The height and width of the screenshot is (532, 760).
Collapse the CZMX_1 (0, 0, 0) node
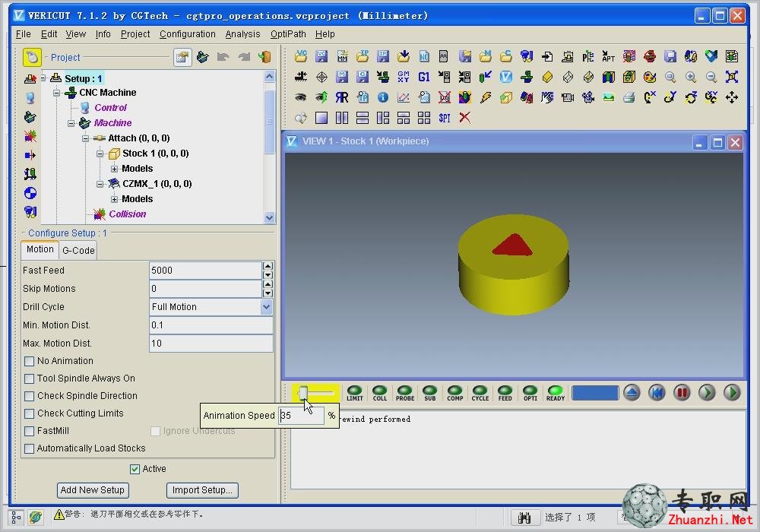(100, 184)
